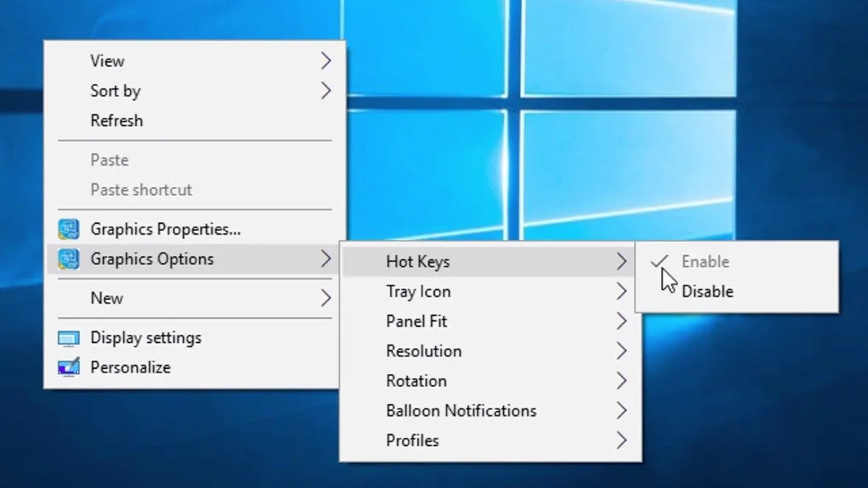
Task: Expand the Resolution submenu arrow
Action: 621,351
